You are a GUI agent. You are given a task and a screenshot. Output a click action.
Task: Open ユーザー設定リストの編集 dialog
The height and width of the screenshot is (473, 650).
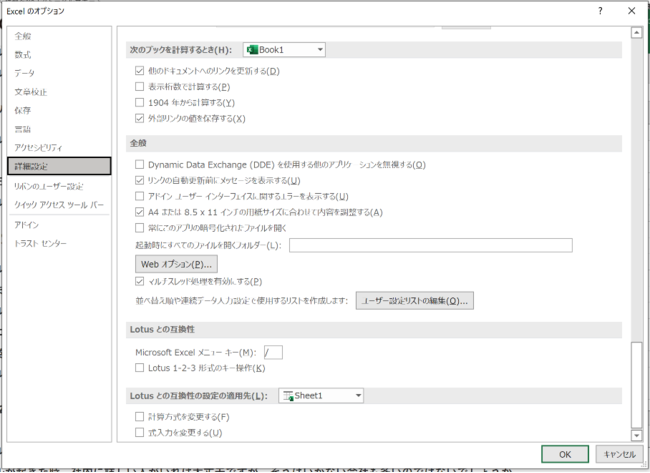(x=415, y=301)
